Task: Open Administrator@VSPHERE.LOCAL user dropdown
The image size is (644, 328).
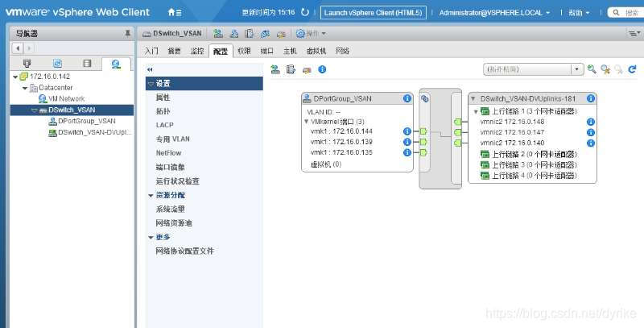Action: click(494, 13)
